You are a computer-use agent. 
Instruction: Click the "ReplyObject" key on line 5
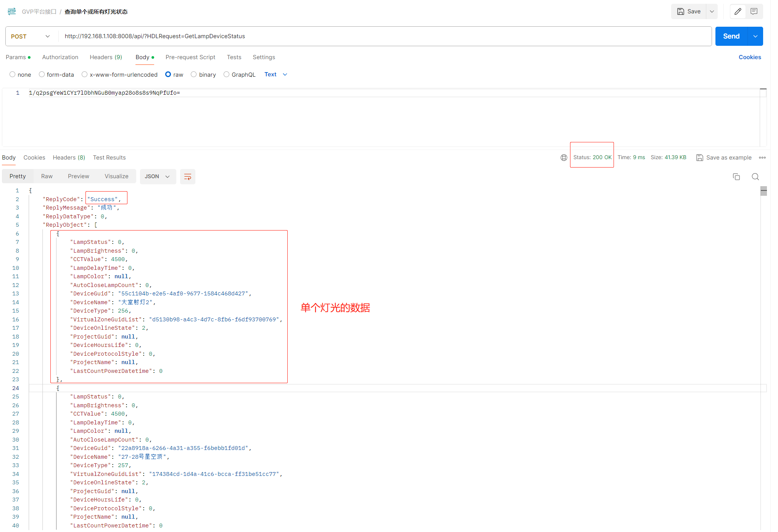(x=65, y=225)
